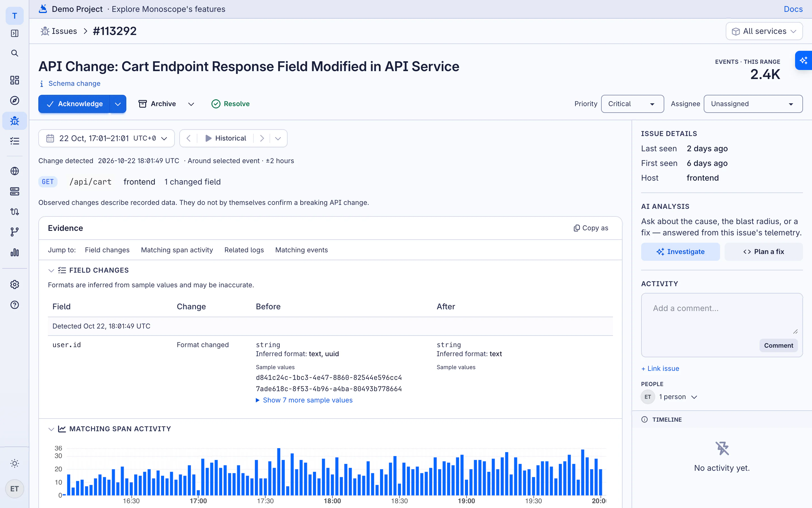Open the date range picker
Screen dimensions: 812x508
point(106,138)
